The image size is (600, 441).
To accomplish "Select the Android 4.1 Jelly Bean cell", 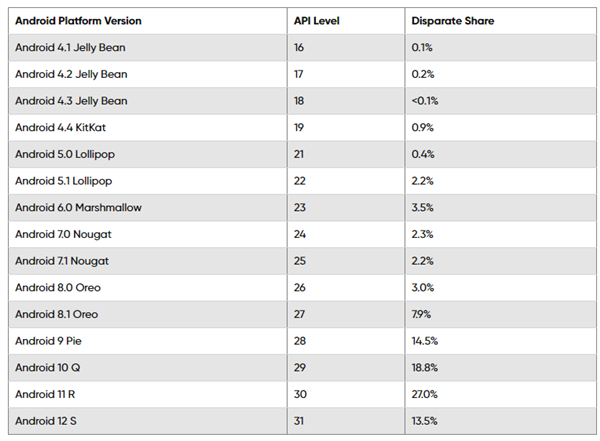I will (x=148, y=47).
